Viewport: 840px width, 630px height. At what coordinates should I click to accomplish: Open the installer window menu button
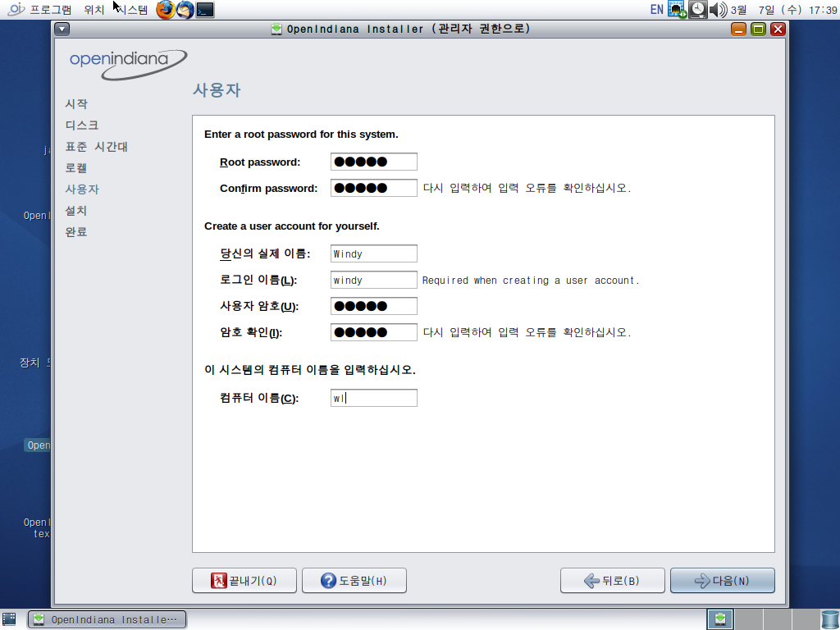(x=63, y=30)
